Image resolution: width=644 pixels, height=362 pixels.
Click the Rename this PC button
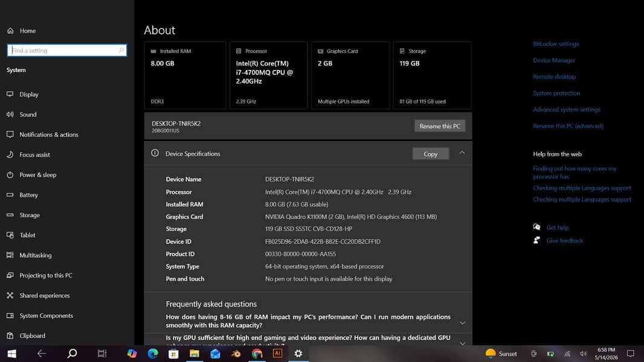click(x=440, y=126)
